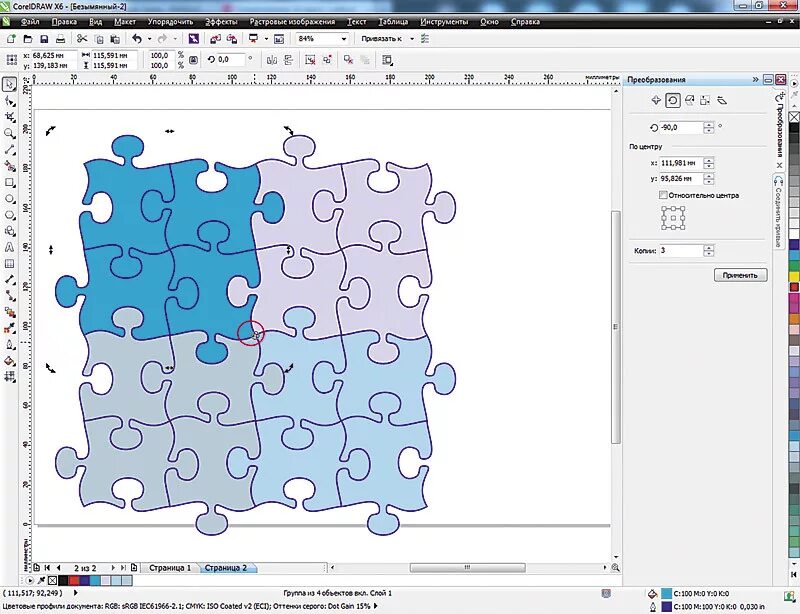The width and height of the screenshot is (800, 614).
Task: Click the Export icon in toolbar
Action: [232, 39]
